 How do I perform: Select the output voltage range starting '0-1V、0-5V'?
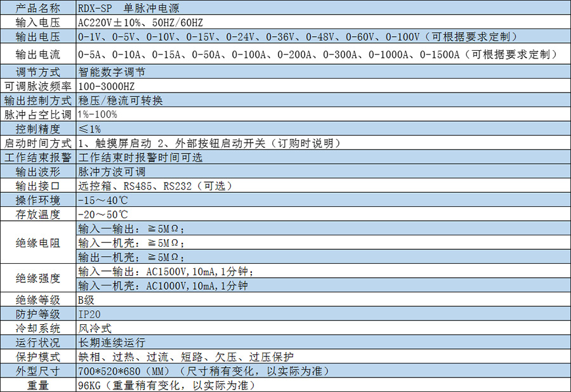point(298,37)
